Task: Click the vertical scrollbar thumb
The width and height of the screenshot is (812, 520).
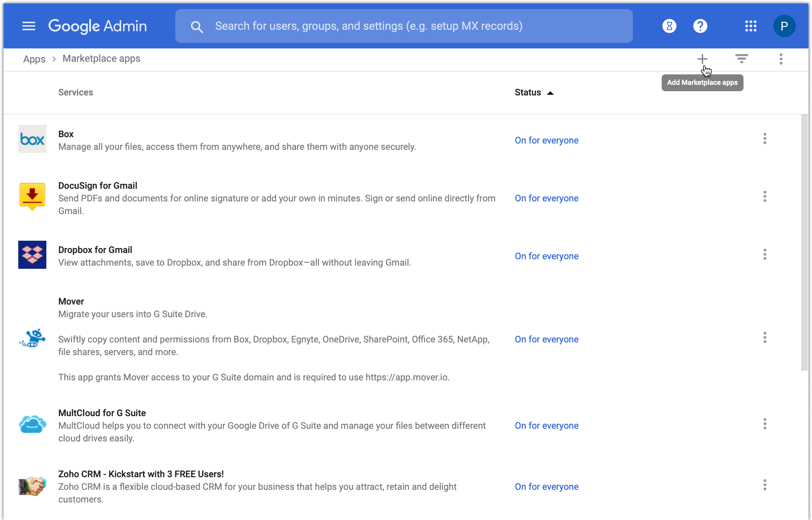Action: 805,242
